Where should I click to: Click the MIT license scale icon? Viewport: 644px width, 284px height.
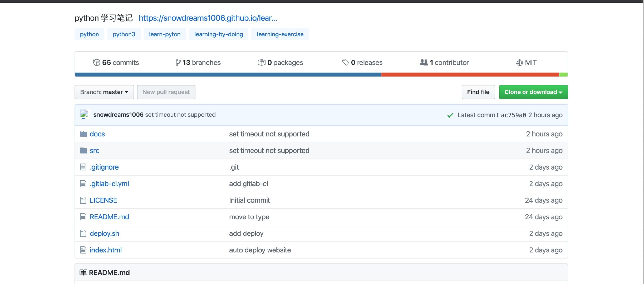[x=519, y=63]
